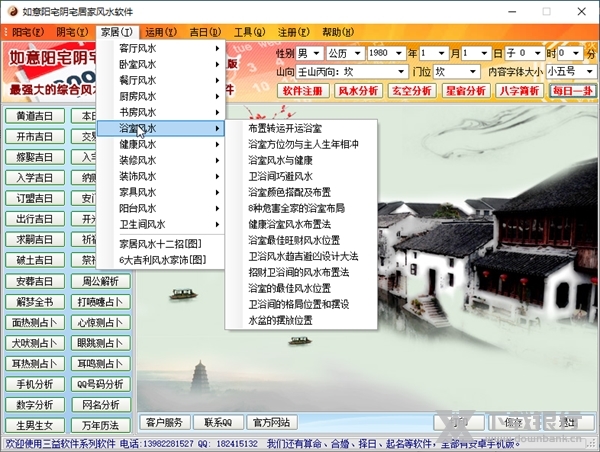Click the 星宿分析 button
The height and width of the screenshot is (452, 600).
(466, 91)
